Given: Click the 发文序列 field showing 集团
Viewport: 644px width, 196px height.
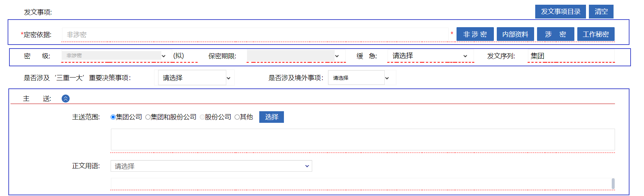Looking at the screenshot, I should (571, 56).
